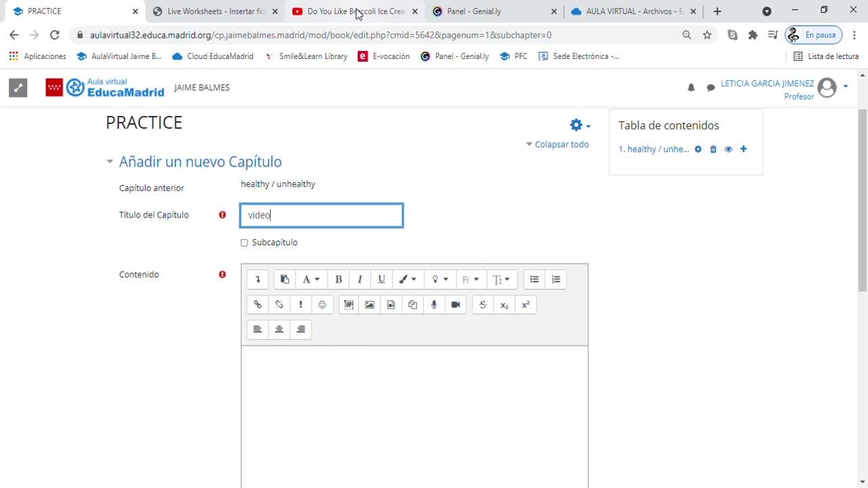Open the messages chat bubble
Image resolution: width=868 pixels, height=488 pixels.
pos(711,87)
